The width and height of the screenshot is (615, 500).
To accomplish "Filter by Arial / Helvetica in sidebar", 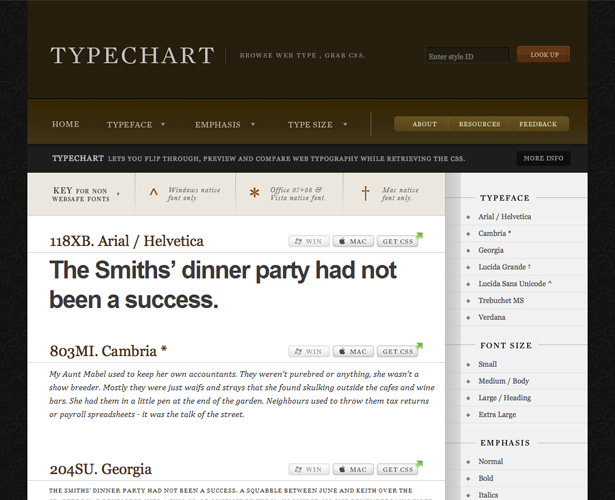I will click(x=504, y=216).
